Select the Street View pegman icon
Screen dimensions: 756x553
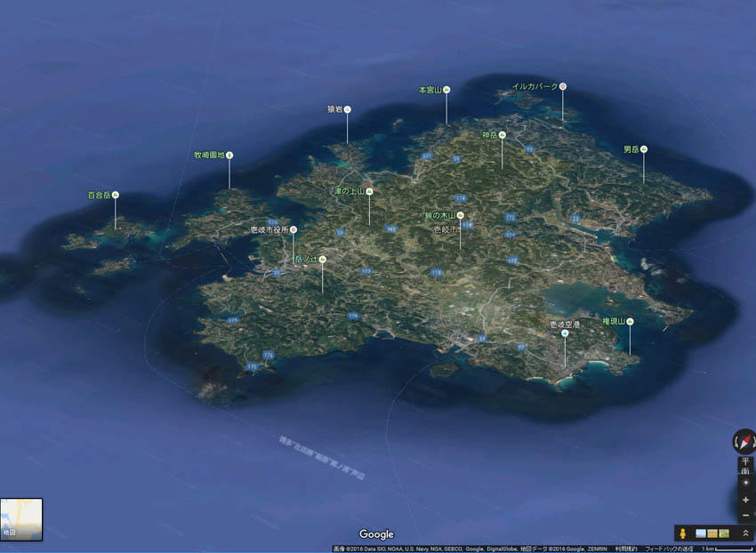pos(683,533)
